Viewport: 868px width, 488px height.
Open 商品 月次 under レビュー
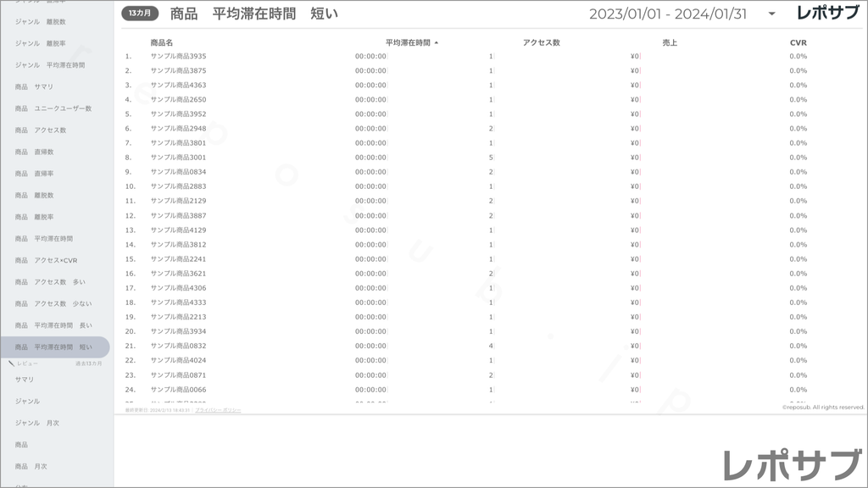[31, 467]
